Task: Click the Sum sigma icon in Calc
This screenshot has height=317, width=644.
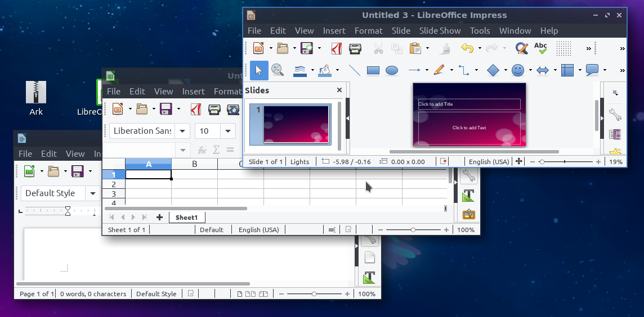Action: point(216,150)
